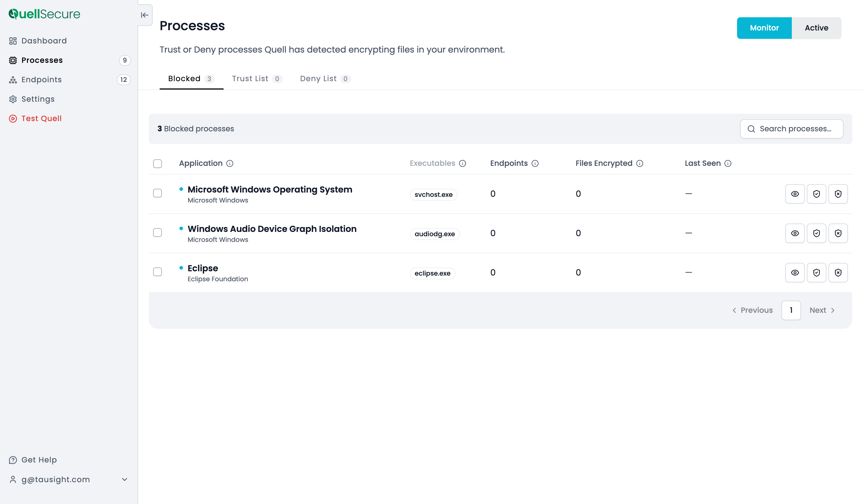
Task: Collapse the sidebar with the arrow icon
Action: pyautogui.click(x=145, y=15)
